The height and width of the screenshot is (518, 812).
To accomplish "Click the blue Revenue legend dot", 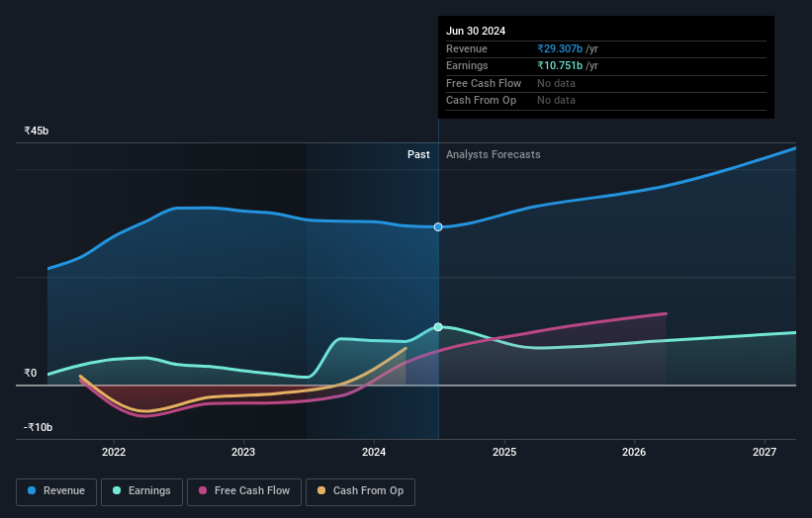I will (32, 490).
